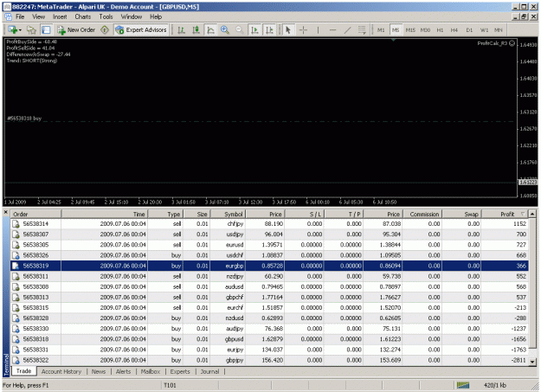Viewport: 541px width, 392px height.
Task: Sort by the Profit column header
Action: click(505, 214)
